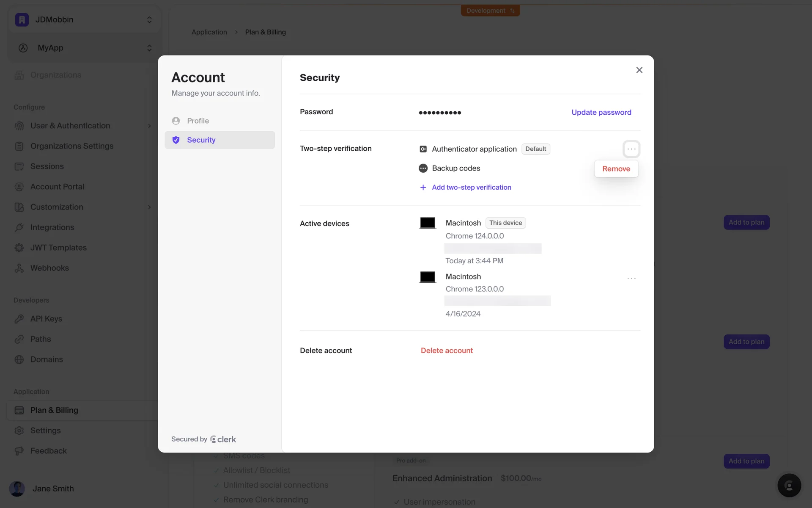Viewport: 812px width, 508px height.
Task: Open the support chat bubble icon
Action: coord(789,485)
